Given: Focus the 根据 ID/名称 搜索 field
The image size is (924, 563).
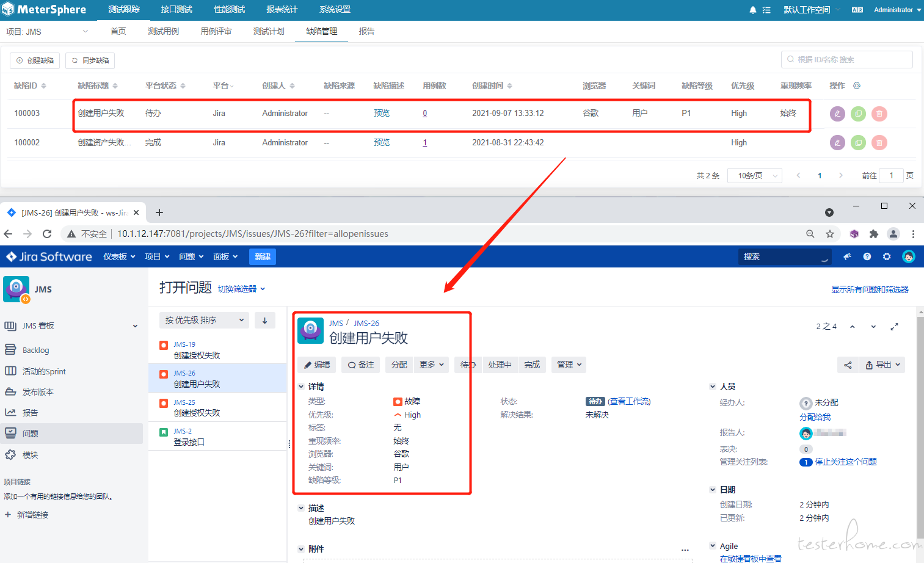Looking at the screenshot, I should pyautogui.click(x=846, y=59).
